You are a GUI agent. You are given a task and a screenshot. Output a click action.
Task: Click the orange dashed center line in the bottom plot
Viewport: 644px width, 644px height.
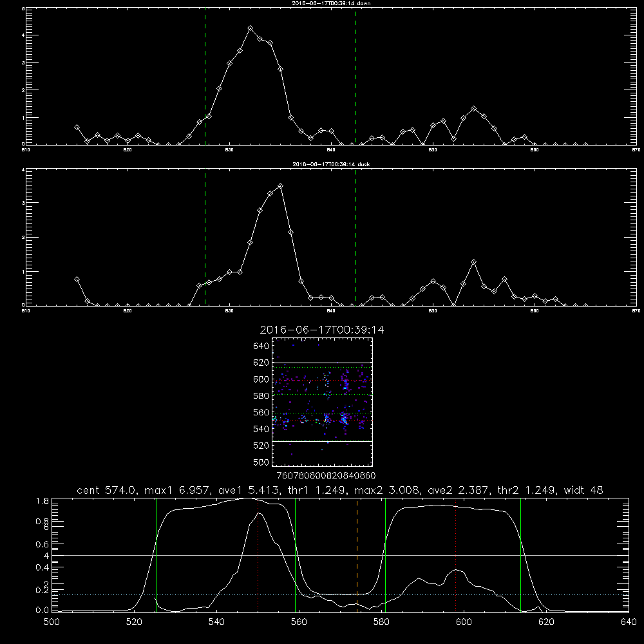[357, 554]
